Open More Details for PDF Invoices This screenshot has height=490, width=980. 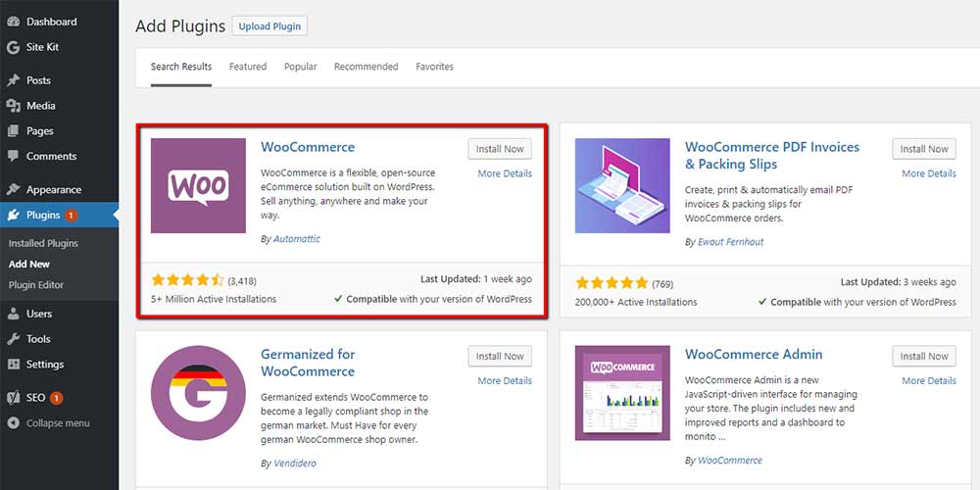(x=929, y=173)
